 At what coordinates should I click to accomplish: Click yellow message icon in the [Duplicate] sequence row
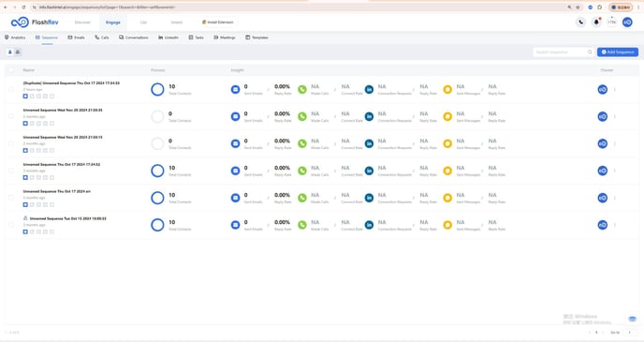447,89
